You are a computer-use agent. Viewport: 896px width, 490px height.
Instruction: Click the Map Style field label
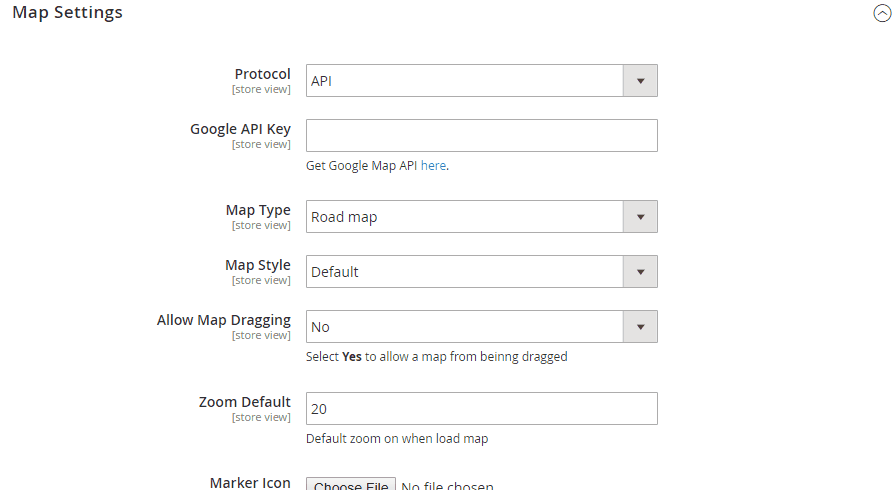[x=258, y=265]
